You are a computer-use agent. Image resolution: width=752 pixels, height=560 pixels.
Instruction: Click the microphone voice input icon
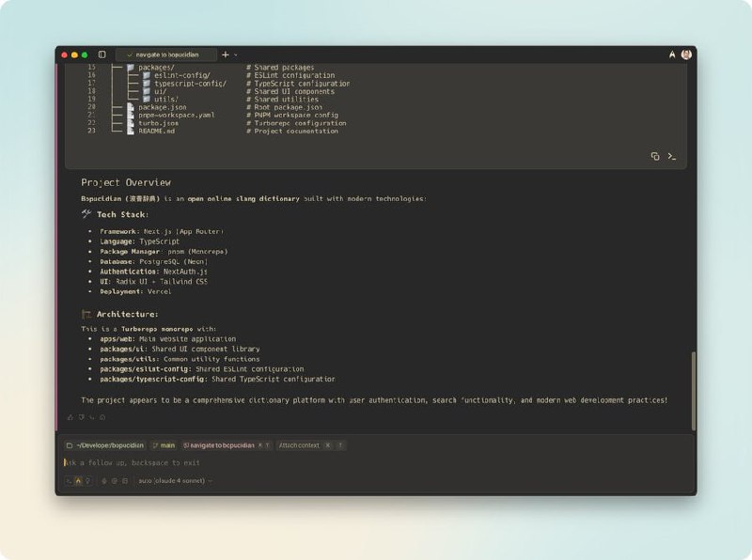pyautogui.click(x=104, y=480)
